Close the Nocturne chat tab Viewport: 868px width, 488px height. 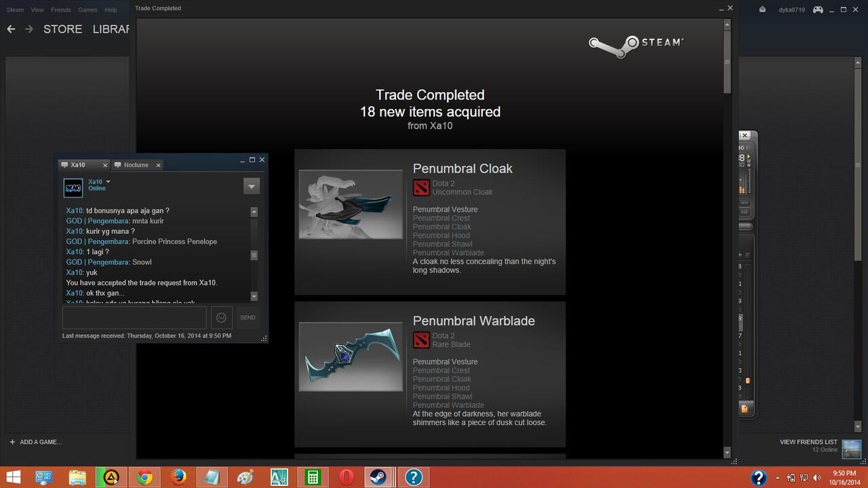coord(159,165)
